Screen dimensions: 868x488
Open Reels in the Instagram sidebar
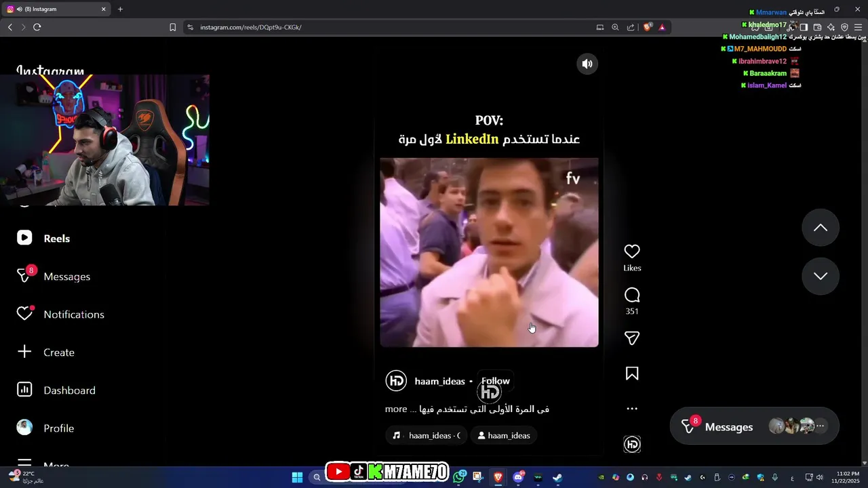pyautogui.click(x=43, y=239)
